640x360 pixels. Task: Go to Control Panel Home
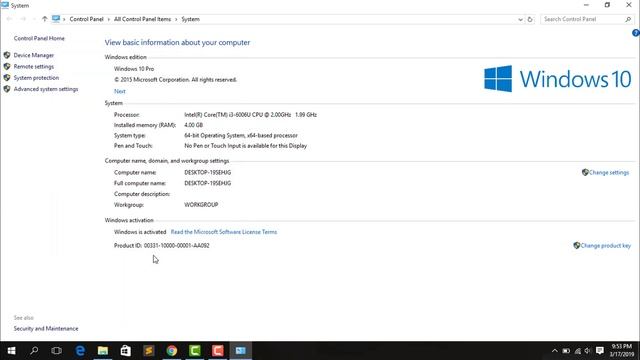click(x=39, y=38)
